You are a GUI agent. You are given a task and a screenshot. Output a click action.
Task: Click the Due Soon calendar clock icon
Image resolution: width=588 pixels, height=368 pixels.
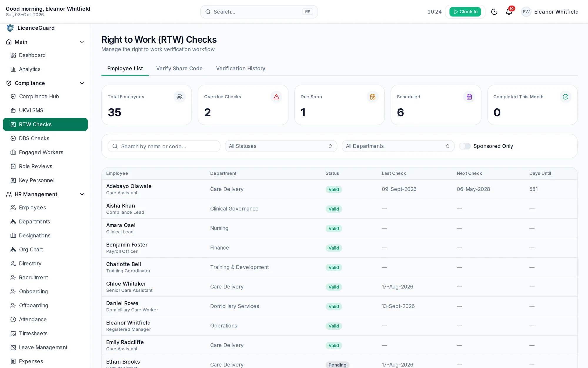pos(372,97)
